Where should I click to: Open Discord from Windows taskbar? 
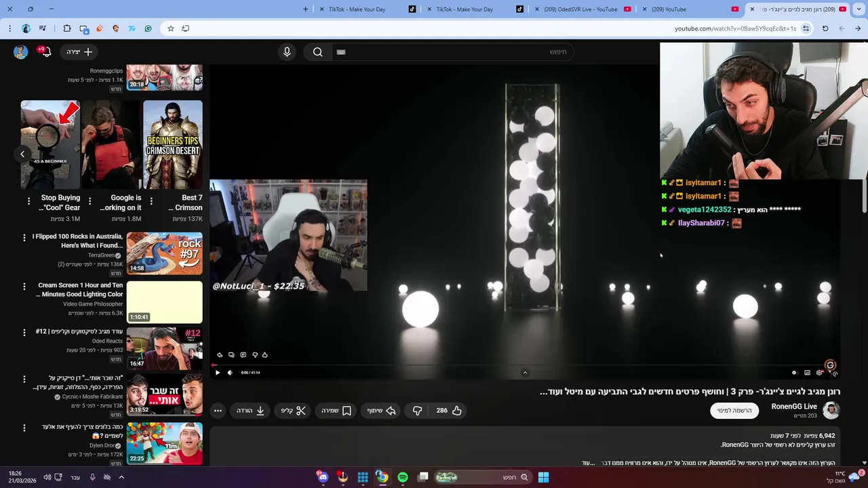[x=323, y=477]
